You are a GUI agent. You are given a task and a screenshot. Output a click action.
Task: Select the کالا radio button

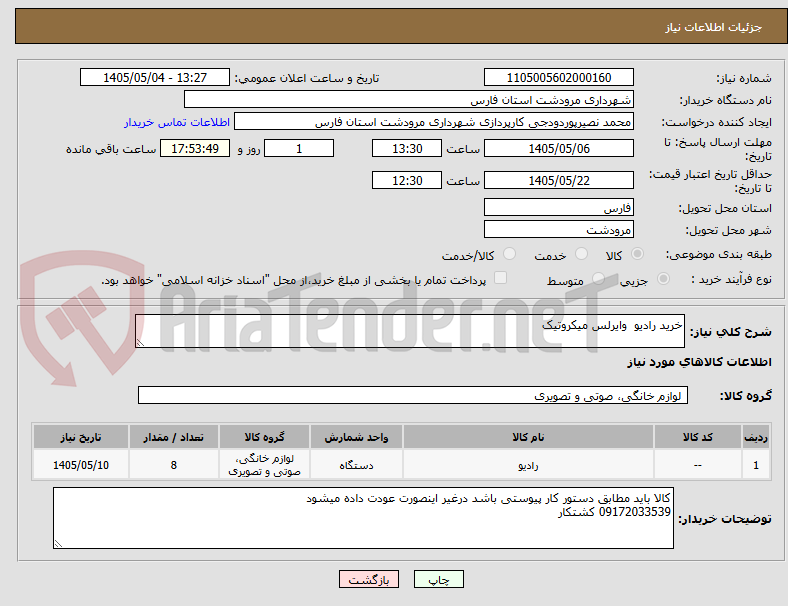tap(637, 254)
